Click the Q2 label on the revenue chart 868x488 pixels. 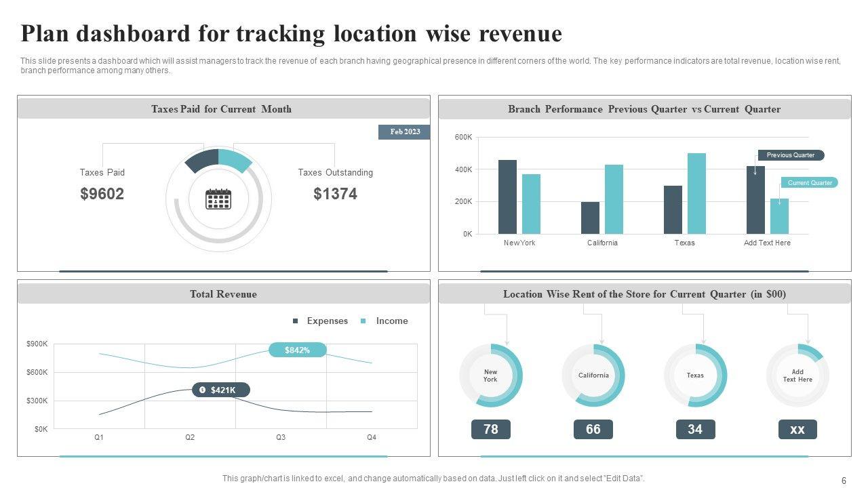click(190, 438)
